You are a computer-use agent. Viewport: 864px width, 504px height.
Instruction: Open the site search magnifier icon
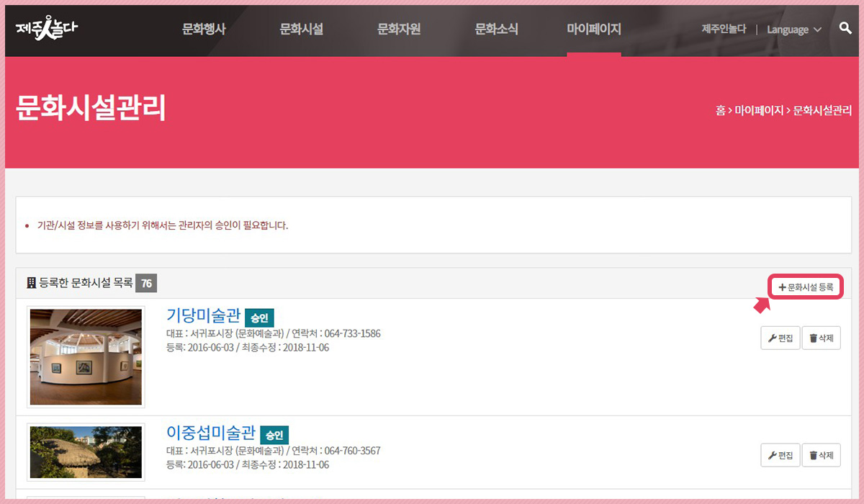click(x=845, y=29)
